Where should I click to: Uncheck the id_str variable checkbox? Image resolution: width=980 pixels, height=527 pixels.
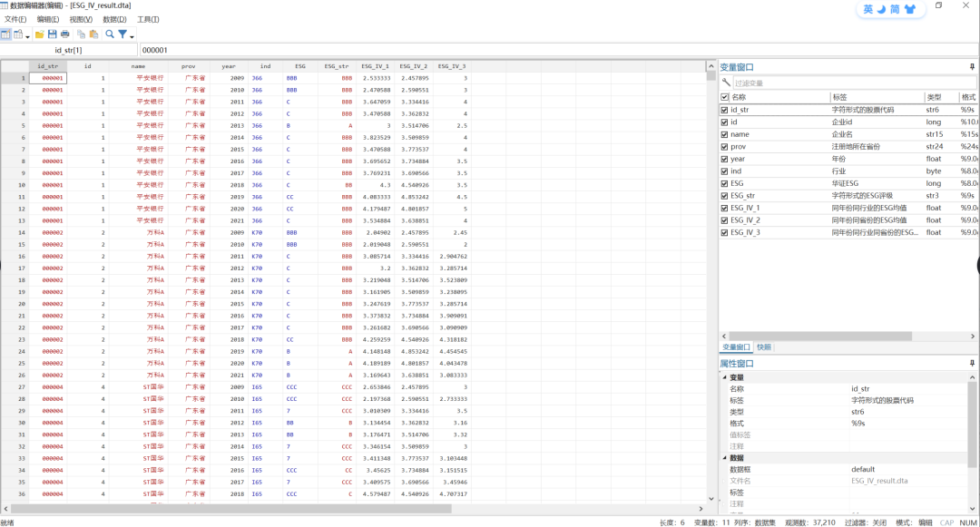coord(724,110)
